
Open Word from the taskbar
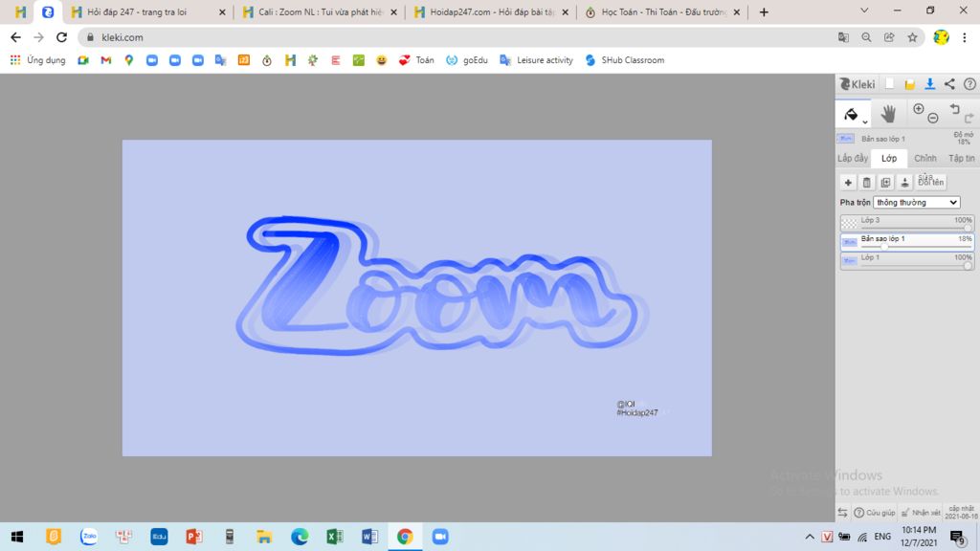pyautogui.click(x=369, y=537)
